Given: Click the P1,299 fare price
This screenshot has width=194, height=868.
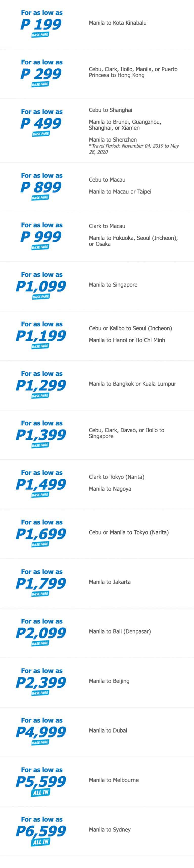Looking at the screenshot, I should [x=41, y=385].
